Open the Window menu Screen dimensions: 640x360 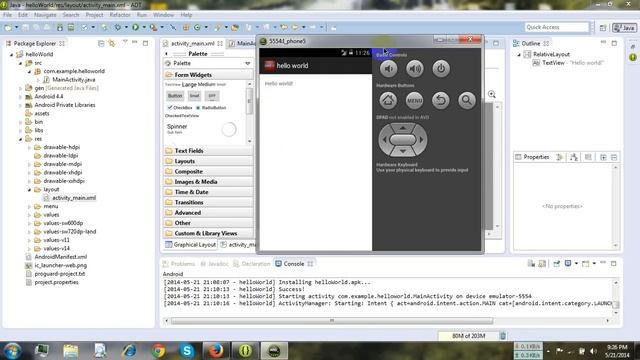click(x=163, y=15)
